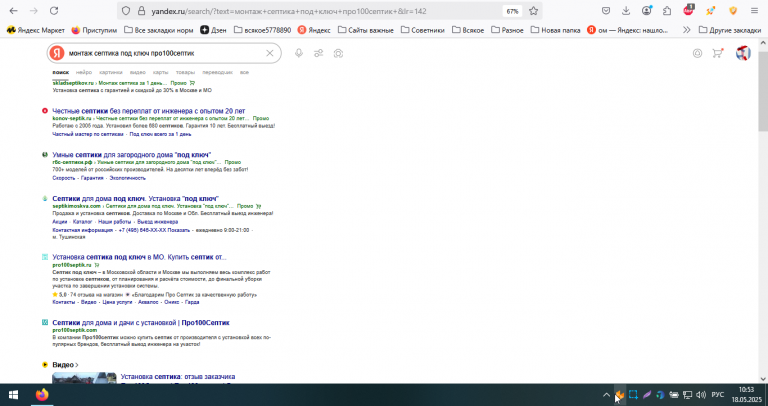Open the Yandex user profile avatar

(x=743, y=53)
